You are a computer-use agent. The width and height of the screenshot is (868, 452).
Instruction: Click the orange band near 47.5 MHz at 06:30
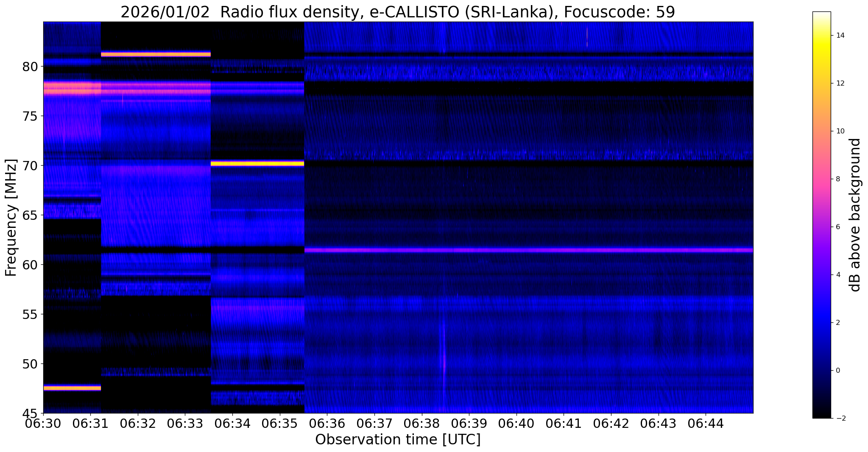[x=72, y=388]
